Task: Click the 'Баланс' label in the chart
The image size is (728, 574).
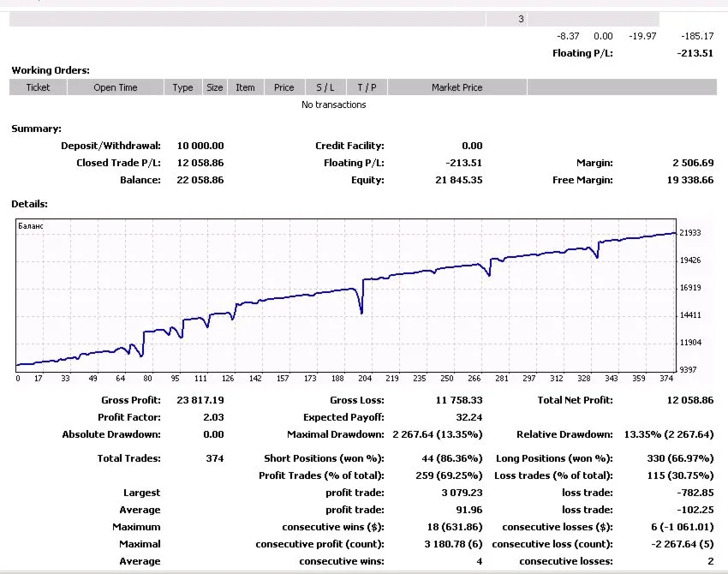Action: pos(30,226)
